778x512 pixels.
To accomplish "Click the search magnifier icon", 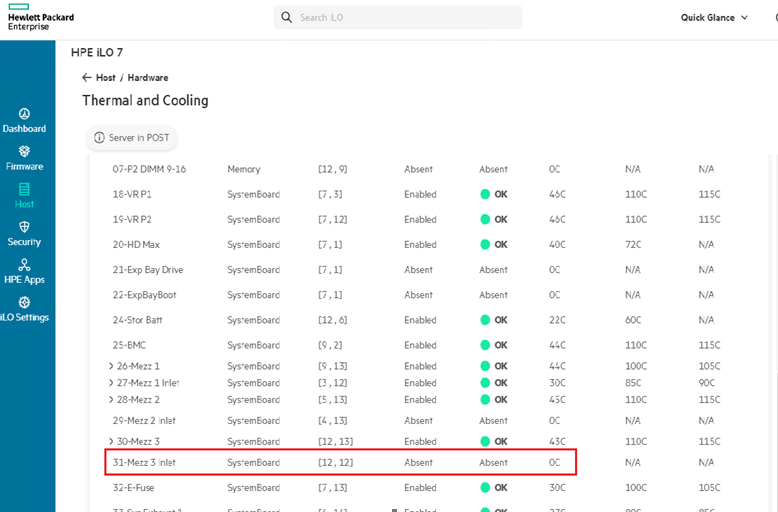I will (x=286, y=17).
